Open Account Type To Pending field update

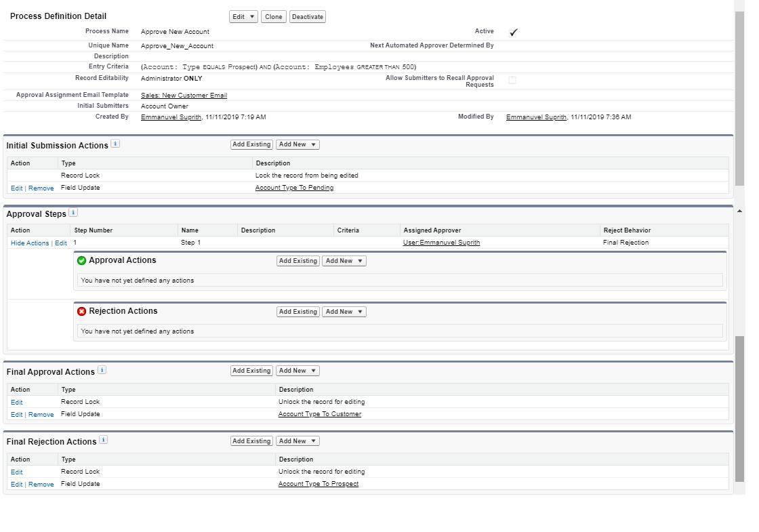point(294,188)
